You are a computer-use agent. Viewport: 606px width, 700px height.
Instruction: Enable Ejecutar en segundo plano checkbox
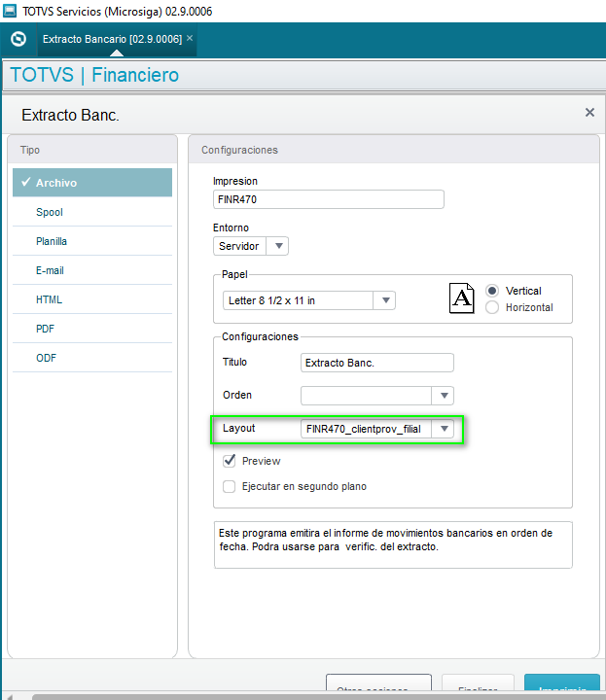(230, 486)
